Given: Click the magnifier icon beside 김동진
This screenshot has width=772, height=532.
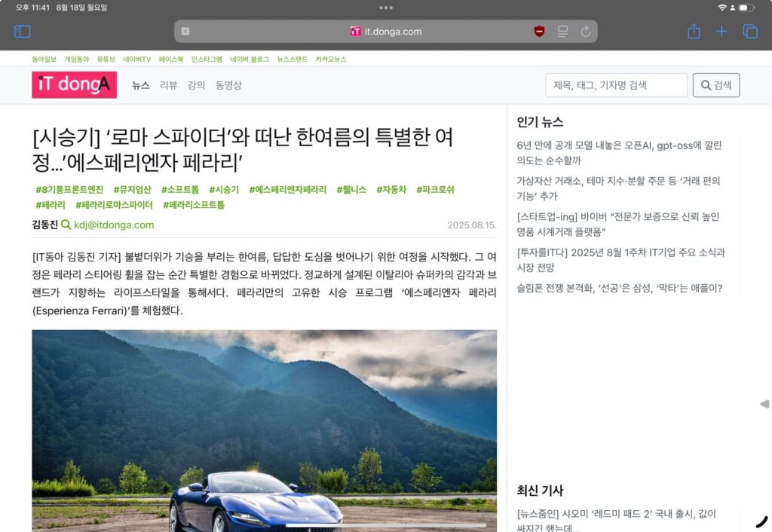Looking at the screenshot, I should [x=66, y=225].
